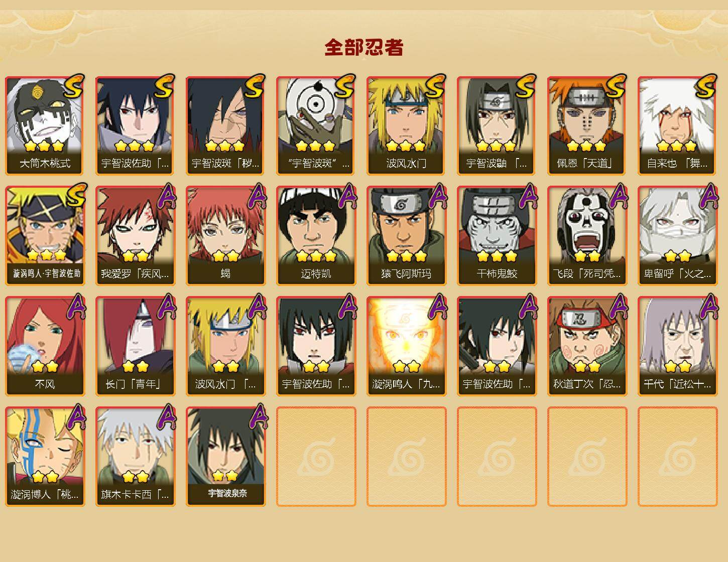Image resolution: width=728 pixels, height=562 pixels.
Task: Click the 迈特凯 ninja portrait
Action: (316, 236)
